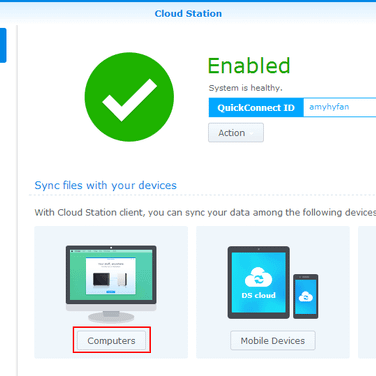The height and width of the screenshot is (376, 376).
Task: Open the Mobile Devices button
Action: 273,340
